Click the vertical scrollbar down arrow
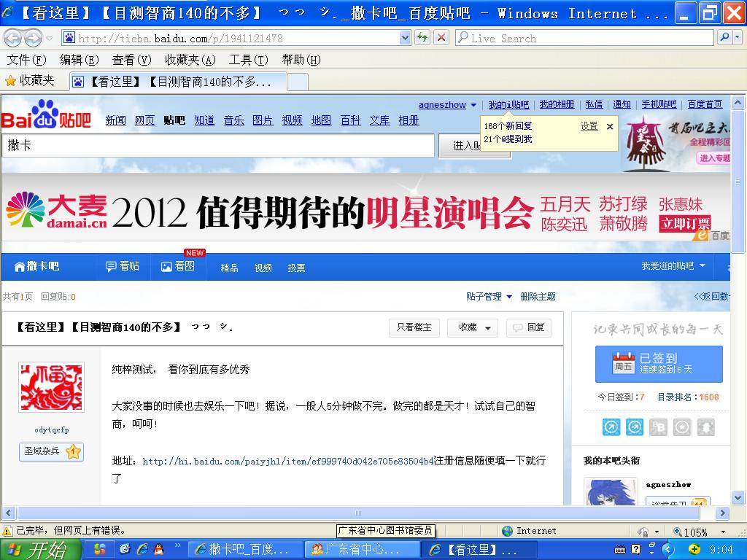 (738, 498)
